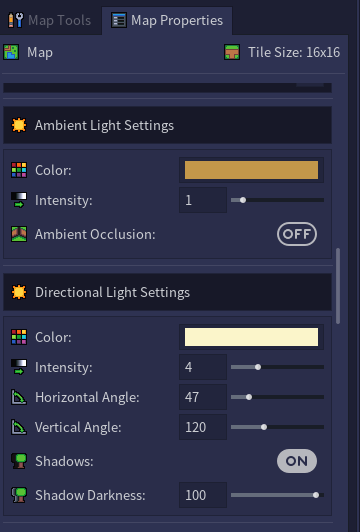Switch to the Map Tools tab
Viewport: 360px width, 532px height.
point(50,21)
